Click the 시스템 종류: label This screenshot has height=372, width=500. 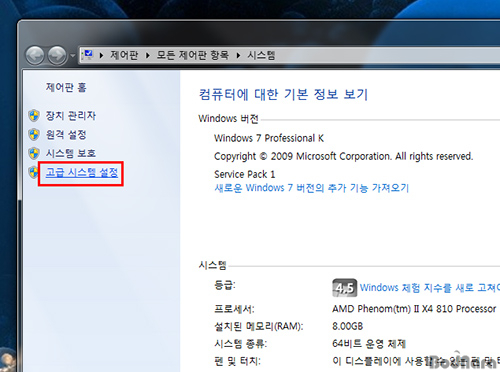(x=241, y=344)
